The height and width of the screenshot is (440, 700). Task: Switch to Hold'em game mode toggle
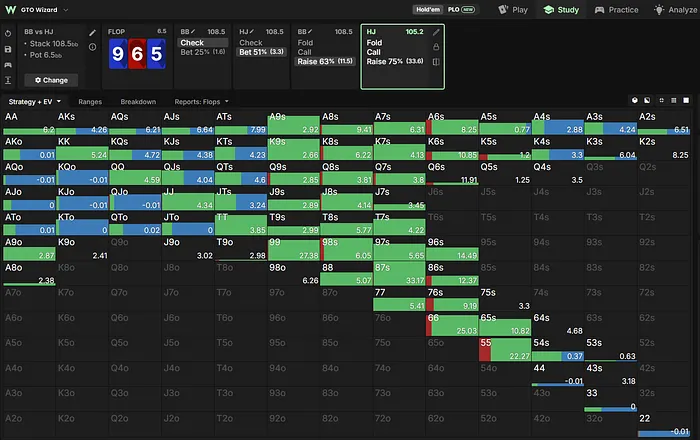coord(428,9)
